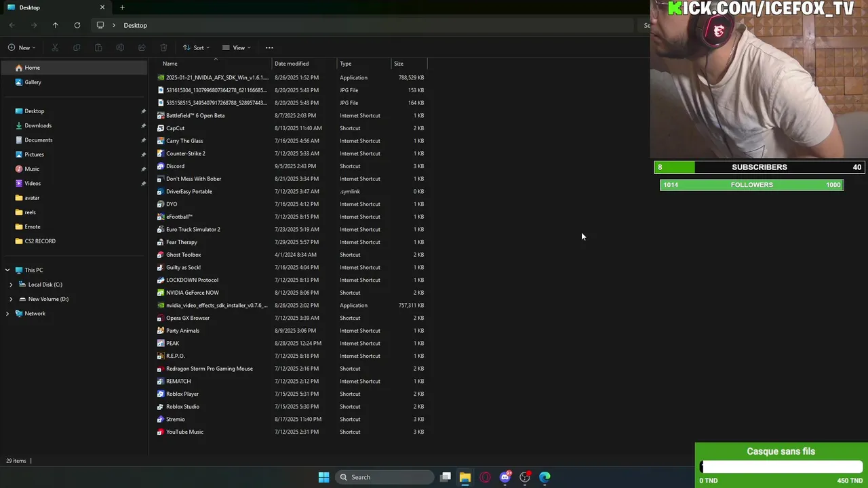The height and width of the screenshot is (488, 868).
Task: Select the LOCKDOWN Protocol file
Action: (290, 280)
